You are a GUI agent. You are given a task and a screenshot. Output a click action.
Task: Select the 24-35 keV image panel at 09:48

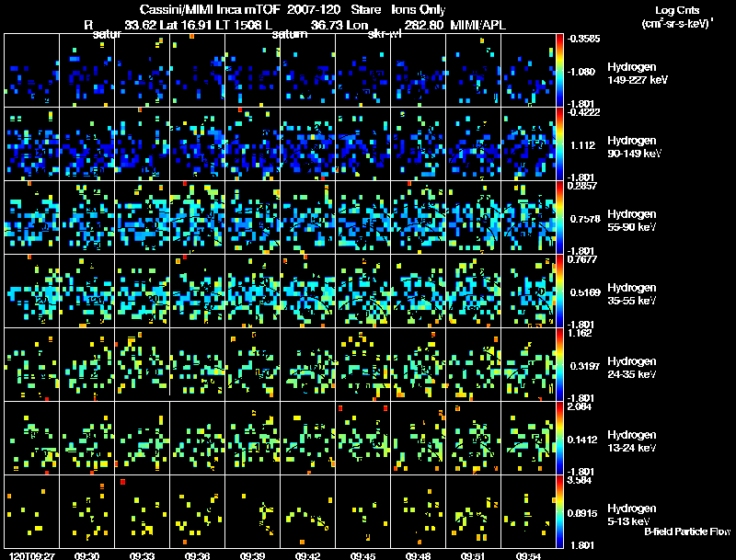pyautogui.click(x=418, y=365)
